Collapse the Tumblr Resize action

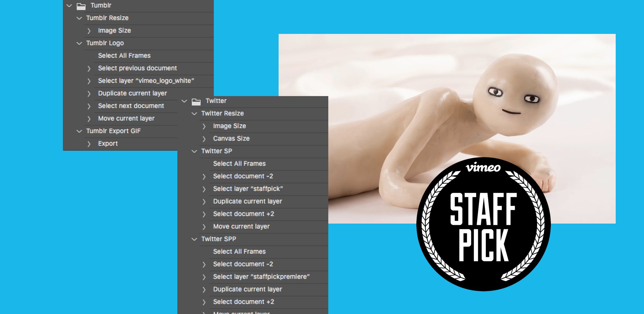coord(79,18)
